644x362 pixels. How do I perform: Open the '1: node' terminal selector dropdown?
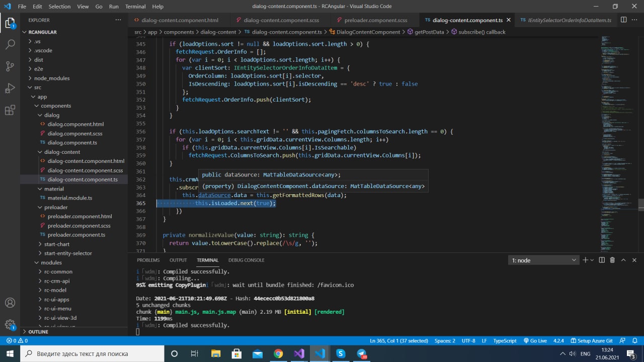pyautogui.click(x=543, y=260)
